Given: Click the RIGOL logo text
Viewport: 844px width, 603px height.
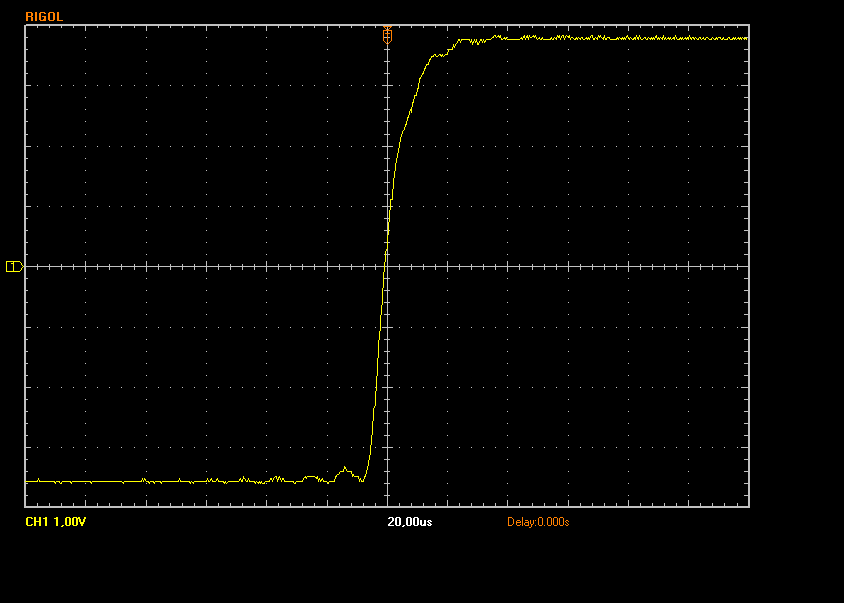Looking at the screenshot, I should (x=44, y=17).
